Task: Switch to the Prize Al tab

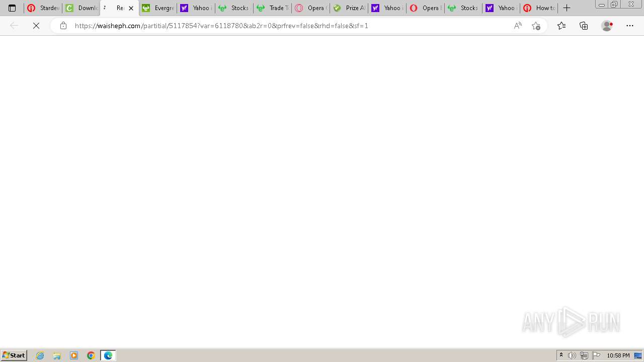Action: tap(349, 8)
